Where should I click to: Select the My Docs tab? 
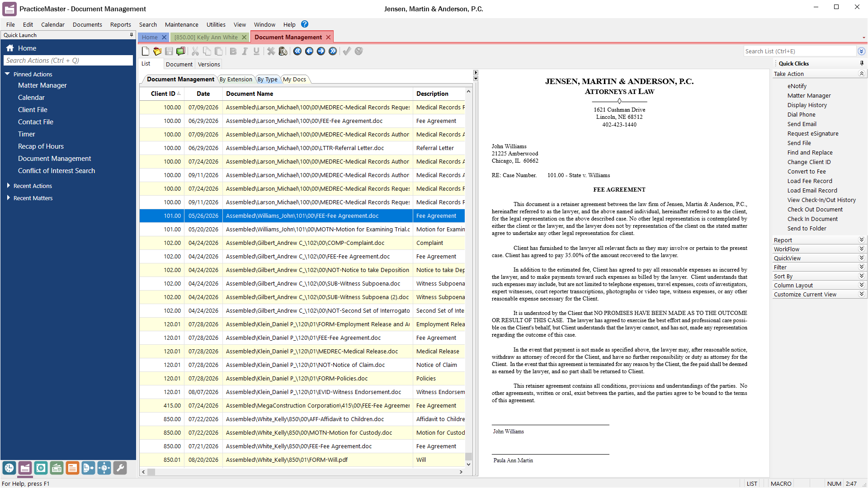tap(294, 79)
